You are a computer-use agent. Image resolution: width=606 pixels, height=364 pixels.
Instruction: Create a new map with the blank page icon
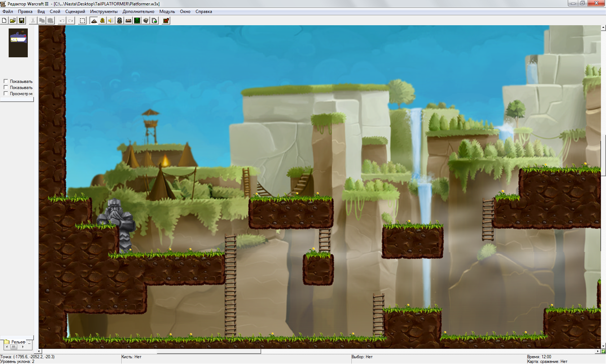coord(4,21)
